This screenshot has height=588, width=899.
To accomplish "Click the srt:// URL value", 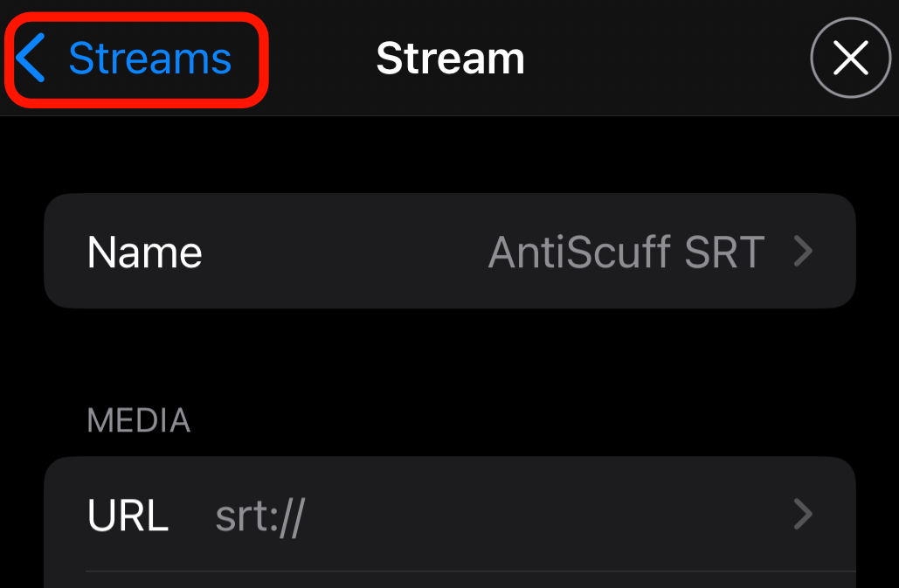I will (259, 516).
